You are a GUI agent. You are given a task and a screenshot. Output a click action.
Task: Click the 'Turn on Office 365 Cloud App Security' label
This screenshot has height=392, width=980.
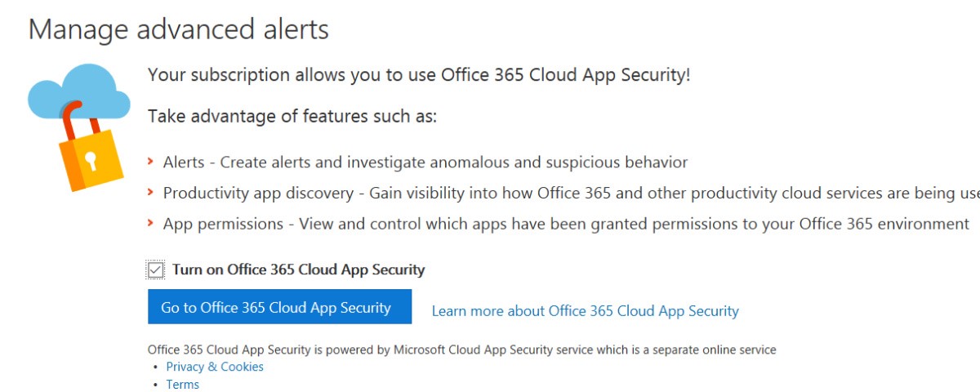coord(298,269)
